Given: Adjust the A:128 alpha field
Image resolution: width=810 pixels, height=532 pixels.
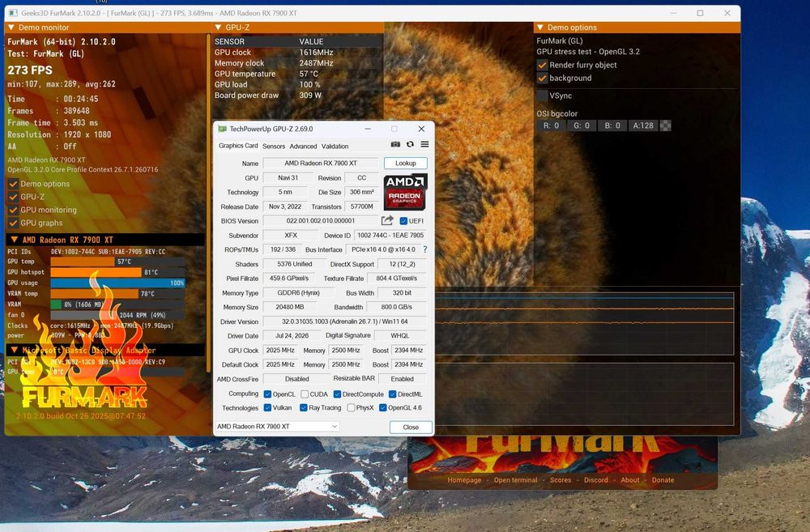Looking at the screenshot, I should click(x=643, y=126).
